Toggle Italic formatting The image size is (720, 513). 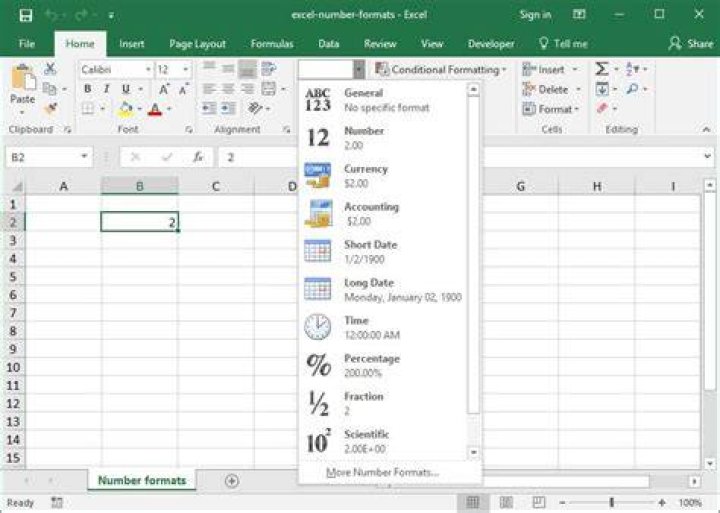pos(107,89)
